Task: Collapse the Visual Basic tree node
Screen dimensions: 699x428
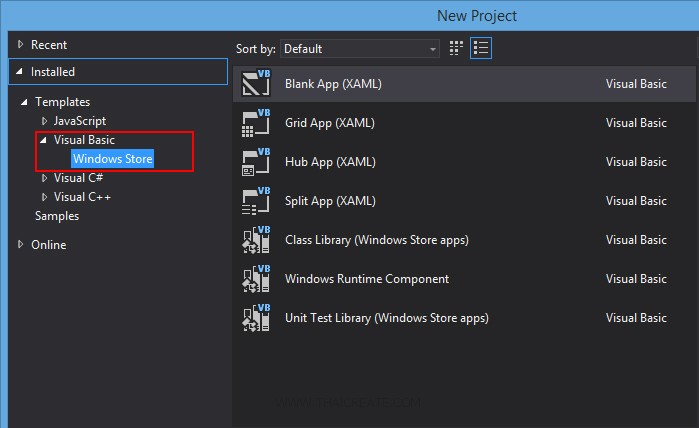Action: tap(43, 140)
